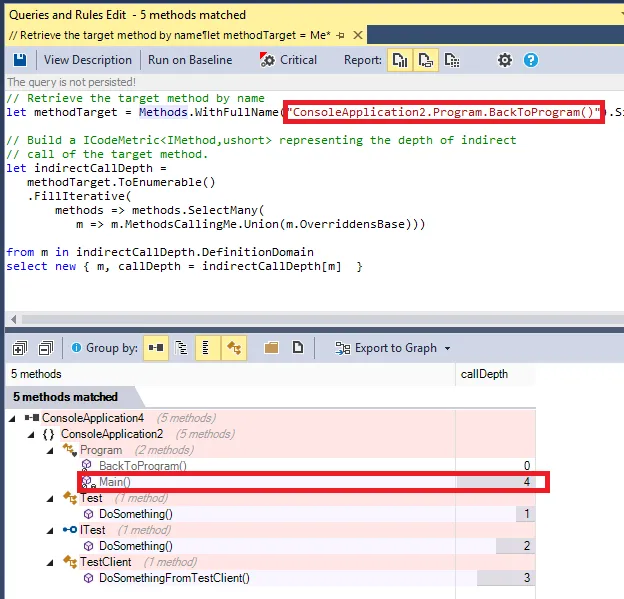The image size is (624, 599).
Task: Collapse the TestClient class node
Action: 50,562
